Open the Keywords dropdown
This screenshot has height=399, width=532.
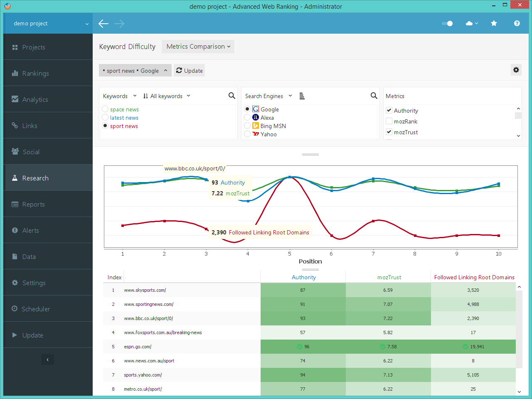[x=119, y=96]
